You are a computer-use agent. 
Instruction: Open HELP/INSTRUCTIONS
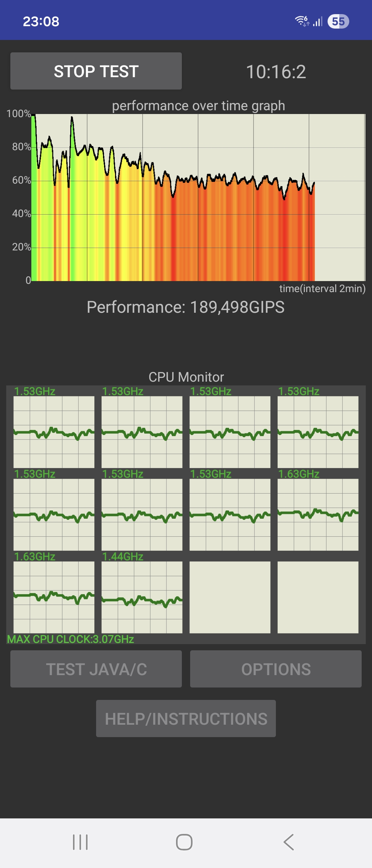186,719
